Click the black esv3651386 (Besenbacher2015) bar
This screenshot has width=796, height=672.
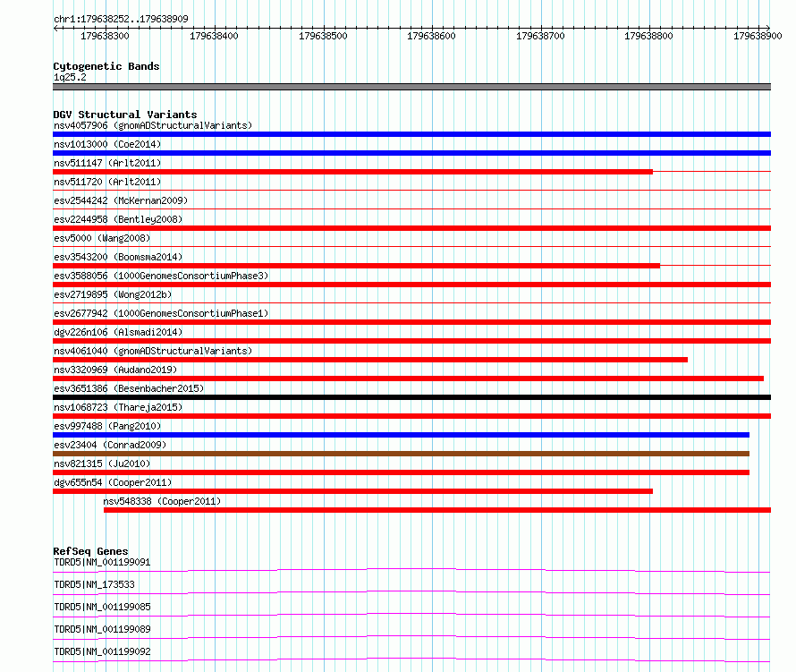[x=411, y=397]
